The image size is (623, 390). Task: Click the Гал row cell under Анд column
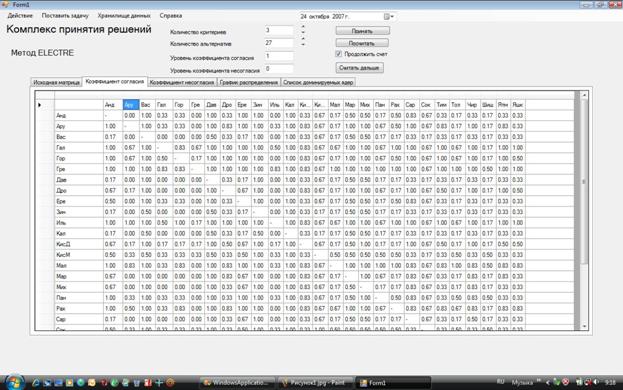(113, 148)
